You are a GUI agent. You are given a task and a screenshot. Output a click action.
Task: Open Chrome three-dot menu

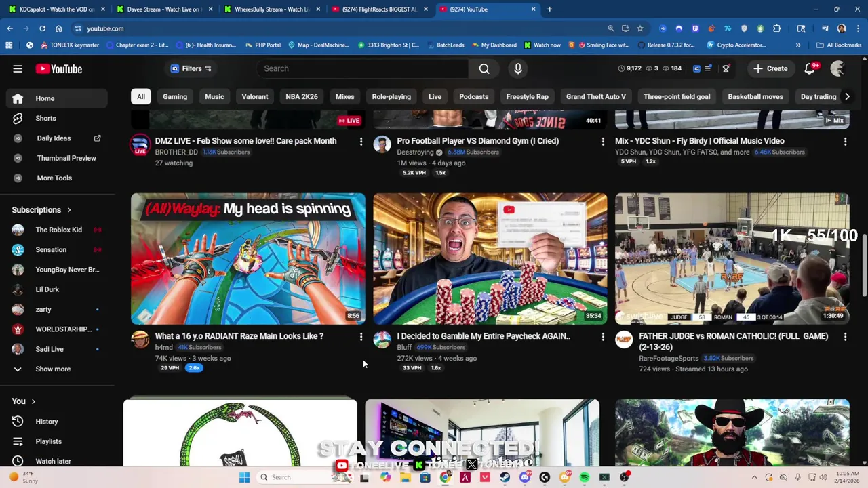[857, 28]
